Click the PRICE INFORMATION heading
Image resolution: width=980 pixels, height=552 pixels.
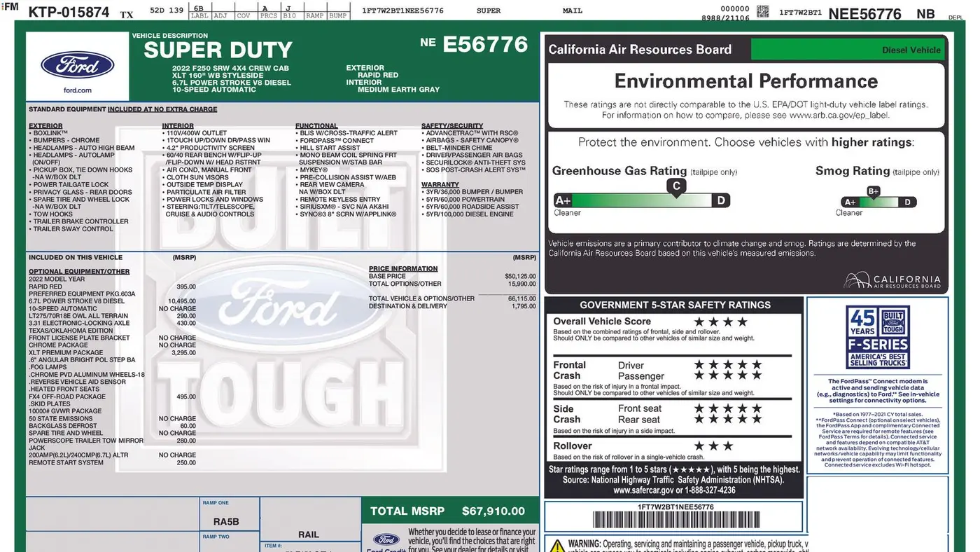coord(403,268)
